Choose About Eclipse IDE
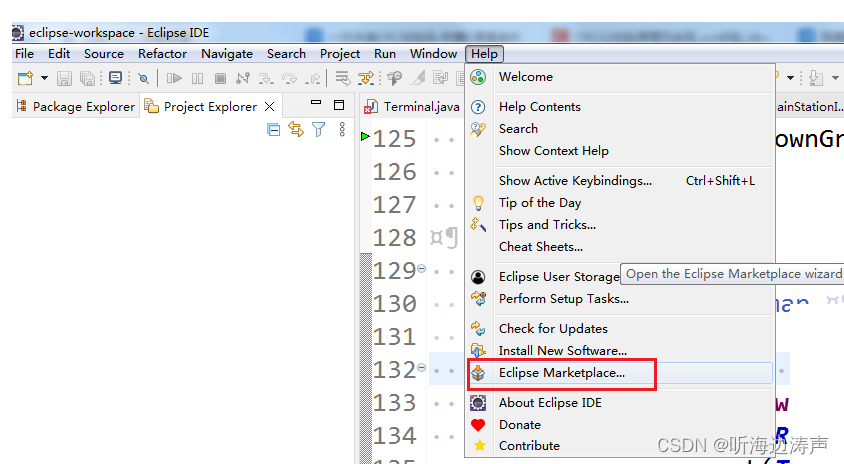Screen dimensions: 844x464 [x=620, y=403]
